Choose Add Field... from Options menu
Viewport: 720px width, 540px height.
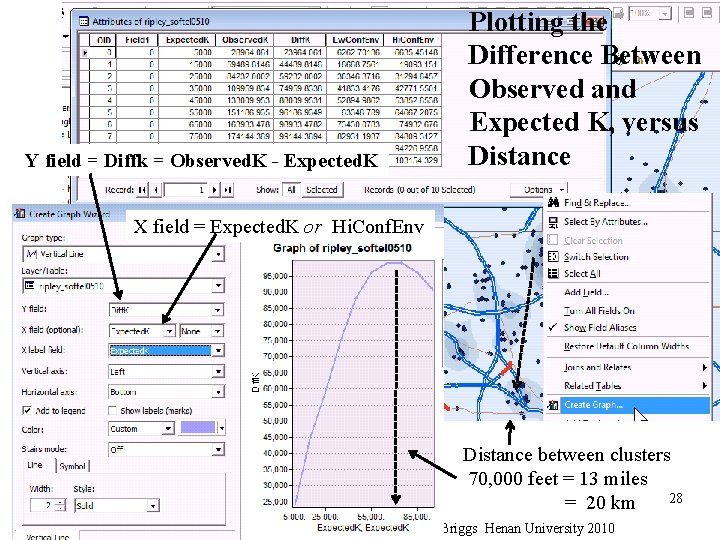tap(586, 292)
